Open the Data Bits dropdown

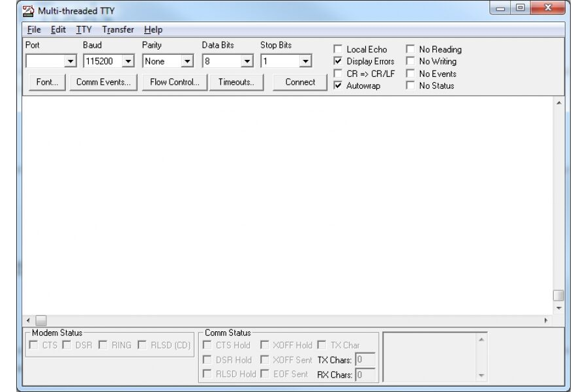pos(247,61)
